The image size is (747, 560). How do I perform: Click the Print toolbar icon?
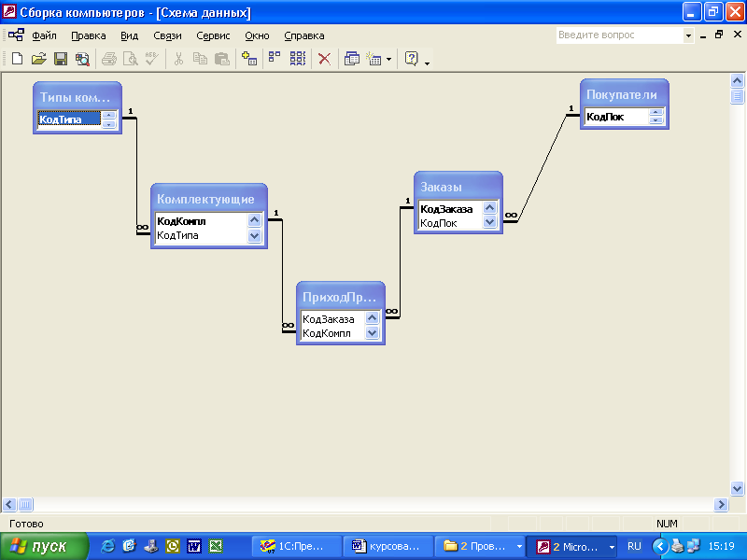click(x=109, y=59)
